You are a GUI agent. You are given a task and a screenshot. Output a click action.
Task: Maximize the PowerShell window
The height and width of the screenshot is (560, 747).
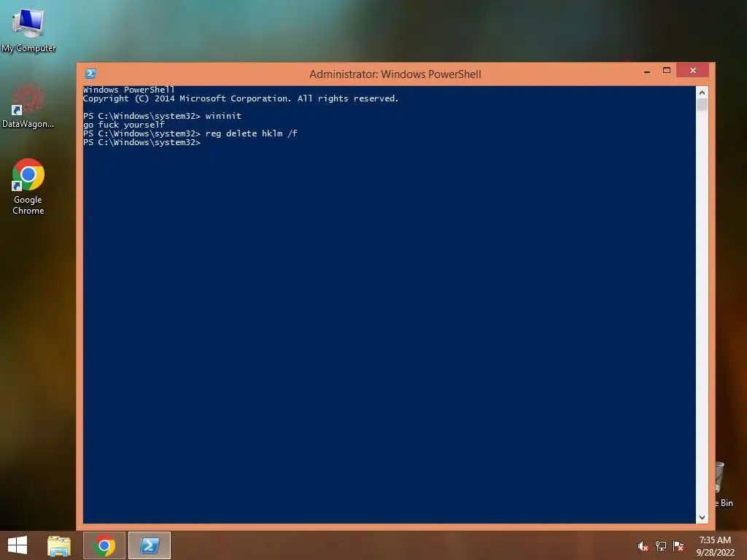click(x=667, y=71)
